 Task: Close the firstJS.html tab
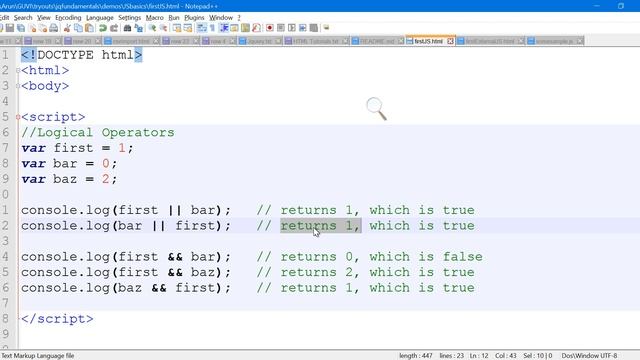click(x=450, y=41)
